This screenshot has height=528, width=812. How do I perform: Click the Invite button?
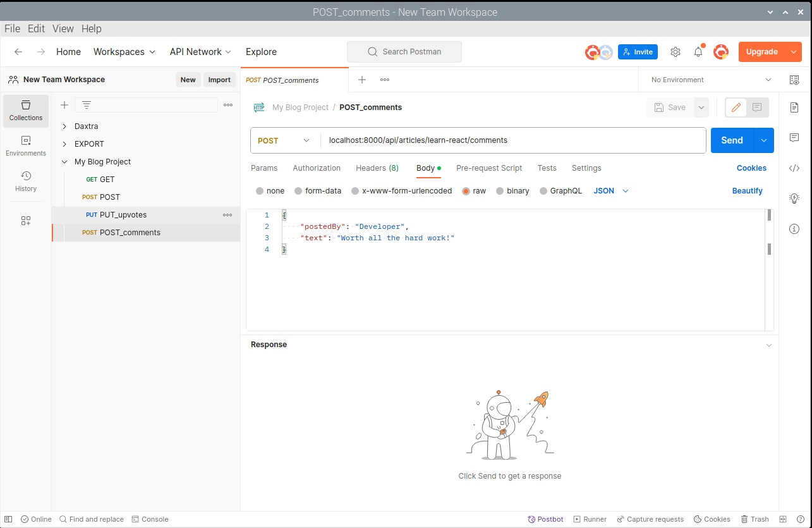(638, 52)
